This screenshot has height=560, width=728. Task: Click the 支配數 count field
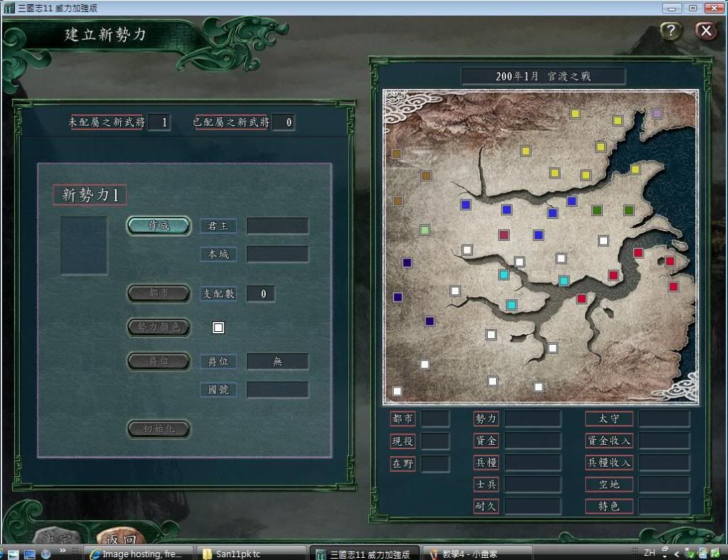260,294
